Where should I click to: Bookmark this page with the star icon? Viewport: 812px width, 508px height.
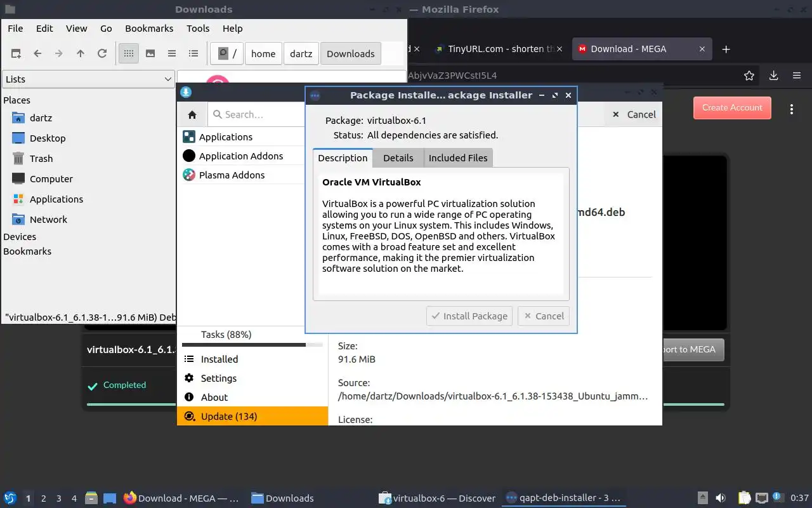pos(749,76)
